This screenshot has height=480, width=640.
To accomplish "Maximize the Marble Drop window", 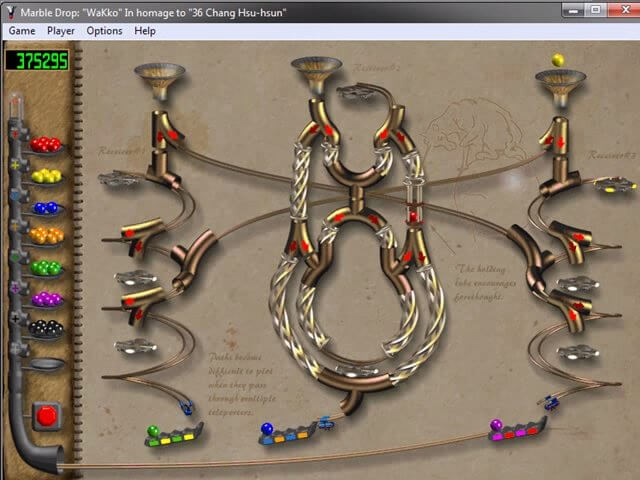I will point(596,10).
